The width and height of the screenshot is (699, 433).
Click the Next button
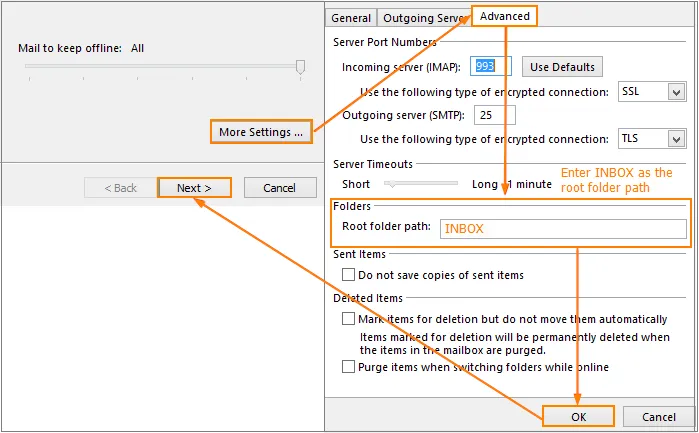(194, 188)
